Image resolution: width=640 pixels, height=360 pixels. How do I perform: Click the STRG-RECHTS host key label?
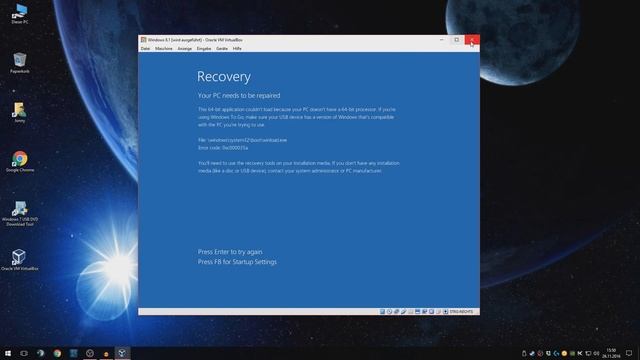click(x=461, y=312)
